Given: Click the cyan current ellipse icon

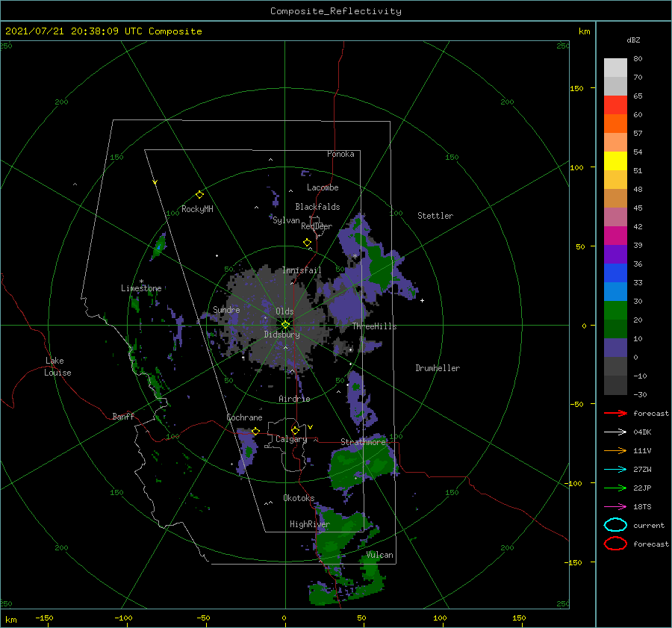Looking at the screenshot, I should click(x=615, y=525).
